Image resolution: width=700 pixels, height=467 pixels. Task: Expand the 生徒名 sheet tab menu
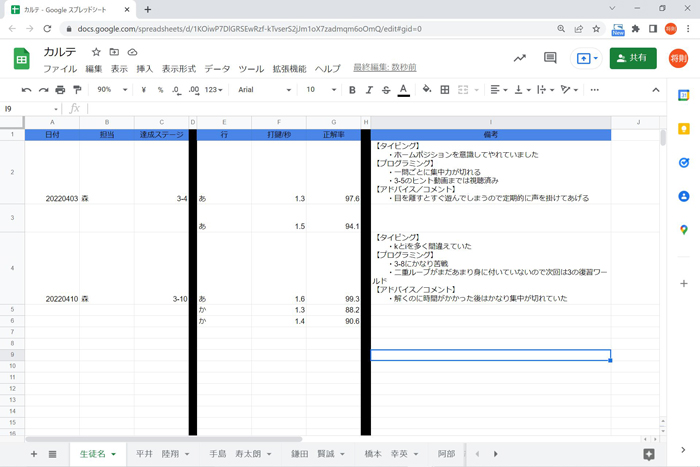pyautogui.click(x=114, y=454)
